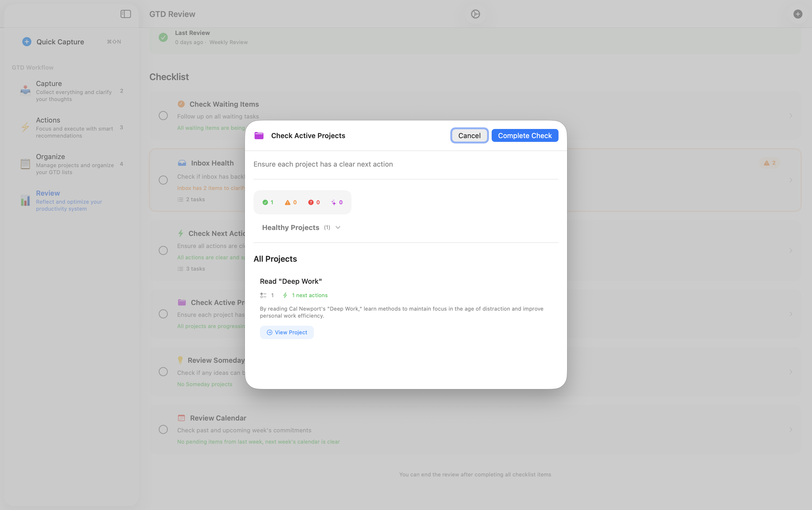Click the purple folder icon in dialog header
This screenshot has width=812, height=510.
[x=259, y=136]
